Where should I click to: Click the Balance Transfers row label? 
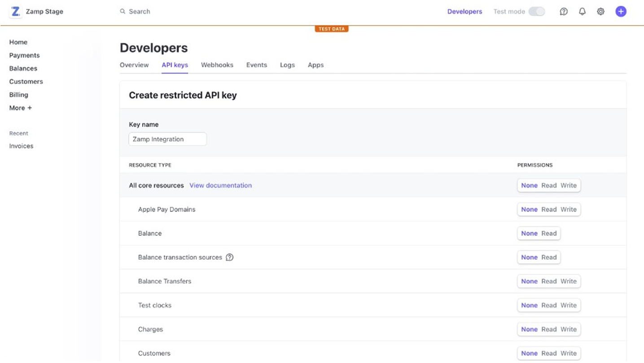(165, 281)
